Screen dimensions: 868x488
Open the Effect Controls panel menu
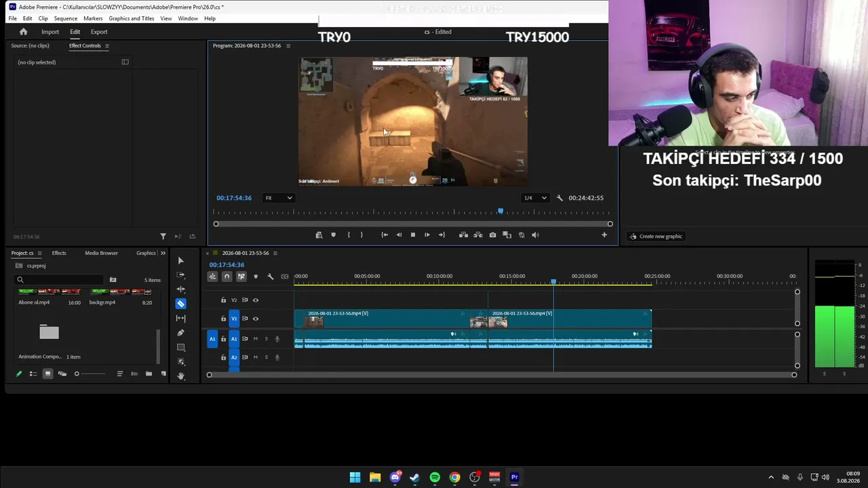pyautogui.click(x=106, y=46)
